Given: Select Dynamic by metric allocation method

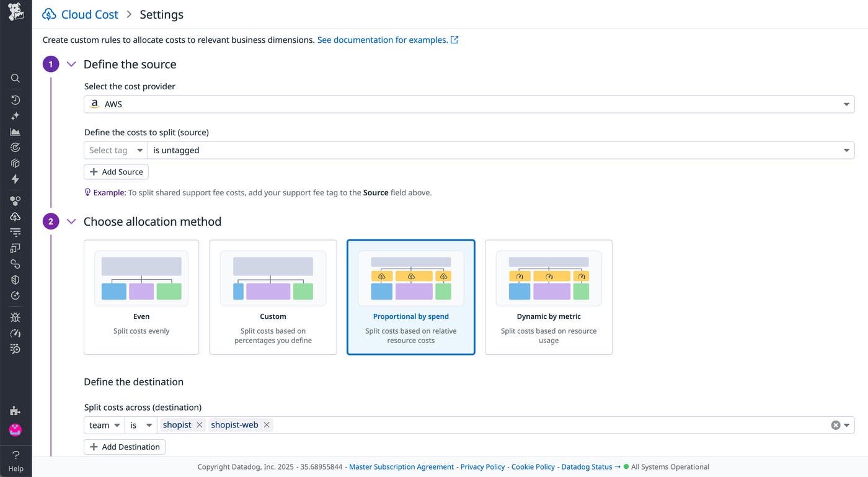Looking at the screenshot, I should [548, 298].
